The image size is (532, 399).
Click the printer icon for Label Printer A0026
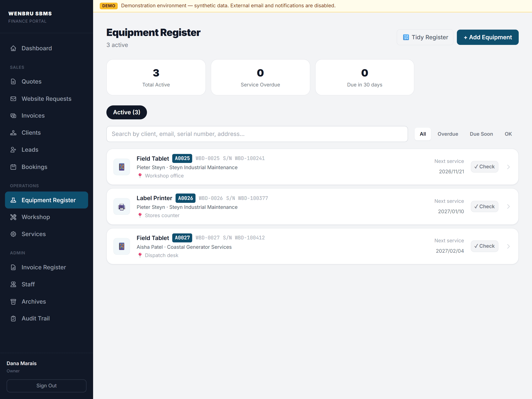[x=122, y=206]
